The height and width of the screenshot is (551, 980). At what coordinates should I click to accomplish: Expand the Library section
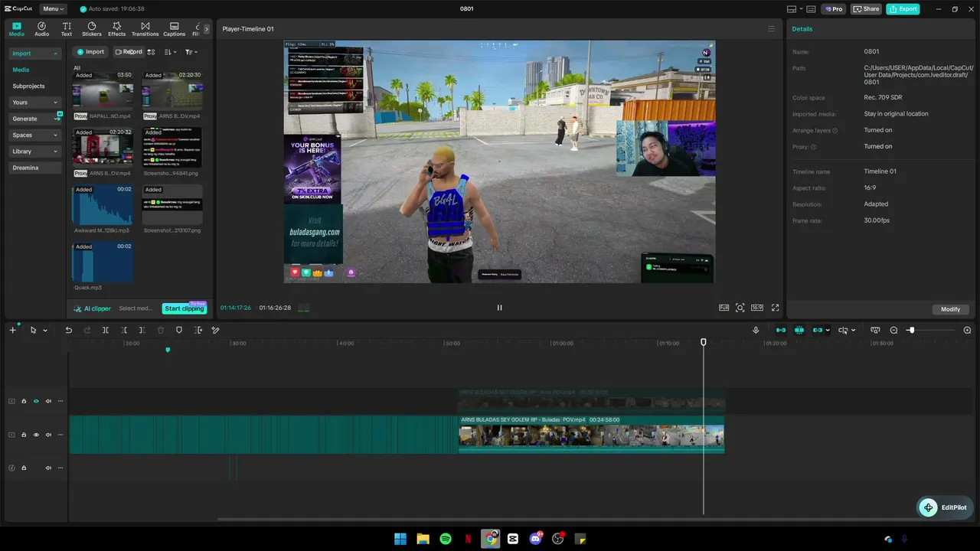point(34,152)
